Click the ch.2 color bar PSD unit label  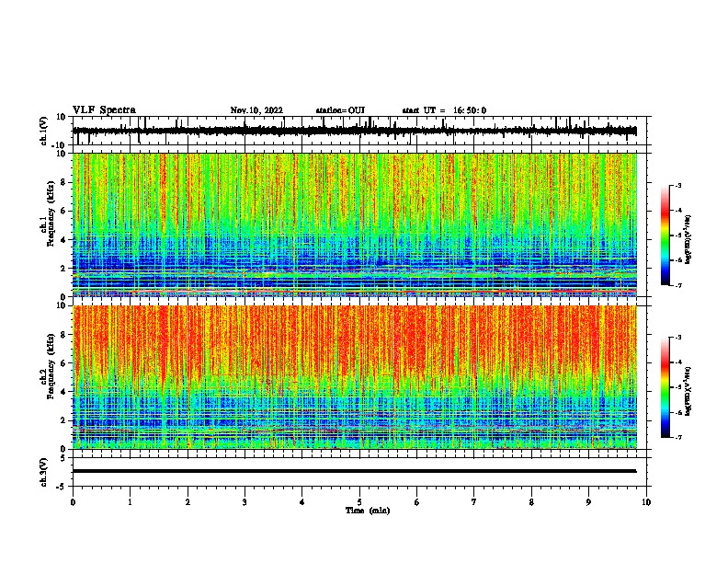[688, 391]
